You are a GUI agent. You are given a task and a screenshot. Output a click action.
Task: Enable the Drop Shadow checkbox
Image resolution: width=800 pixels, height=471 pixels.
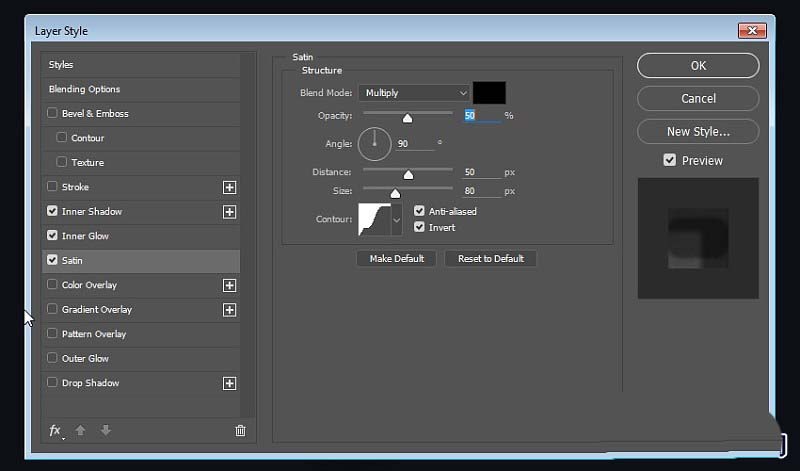52,382
